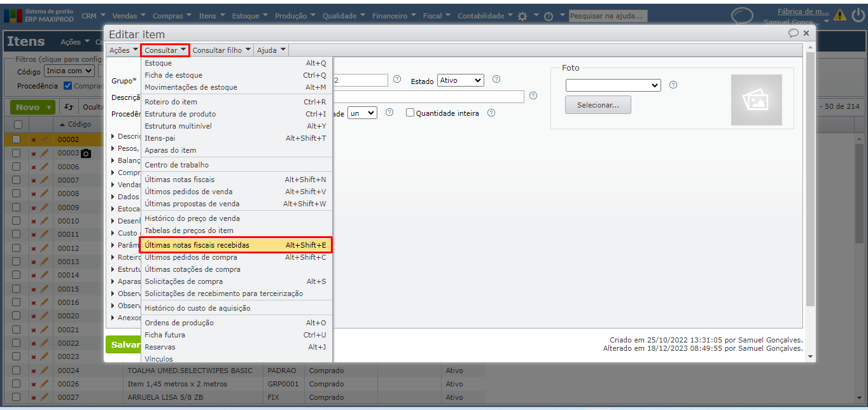
Task: Tick the checkbox for row 00015
Action: click(17, 289)
